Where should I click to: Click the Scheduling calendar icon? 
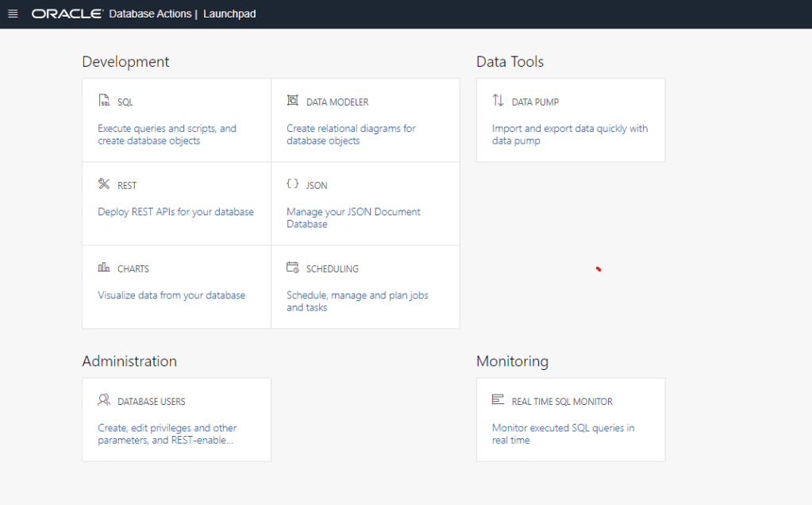[292, 268]
